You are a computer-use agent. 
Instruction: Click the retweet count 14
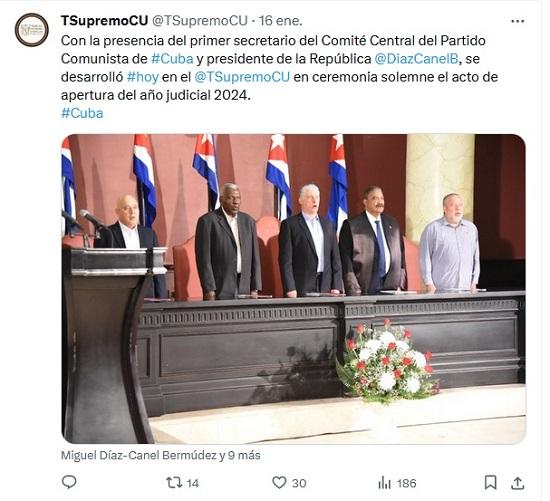[x=193, y=483]
